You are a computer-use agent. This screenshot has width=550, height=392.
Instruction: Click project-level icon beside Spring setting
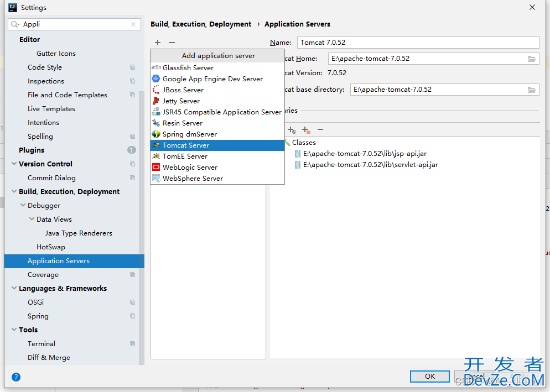click(x=133, y=316)
